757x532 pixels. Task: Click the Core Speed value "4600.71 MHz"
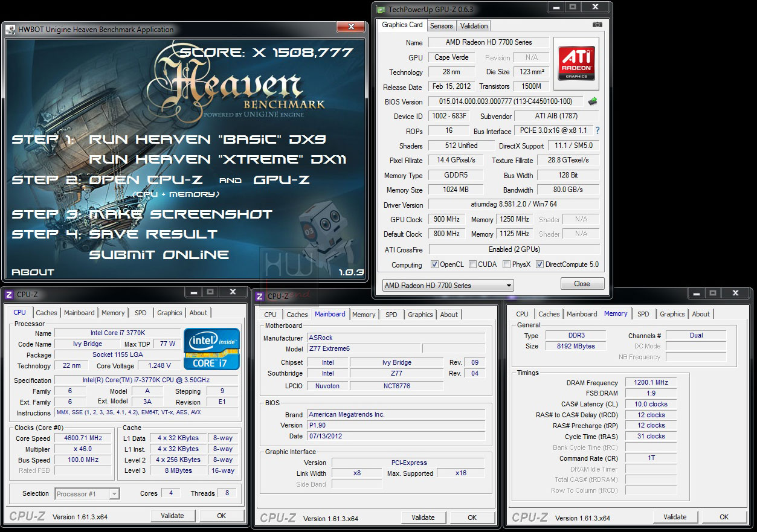[83, 438]
